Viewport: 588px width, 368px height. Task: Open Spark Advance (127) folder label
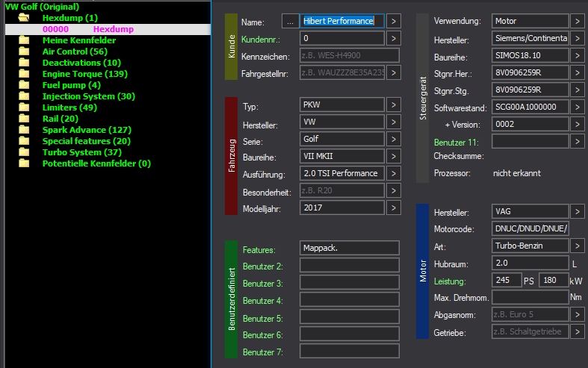tap(87, 130)
